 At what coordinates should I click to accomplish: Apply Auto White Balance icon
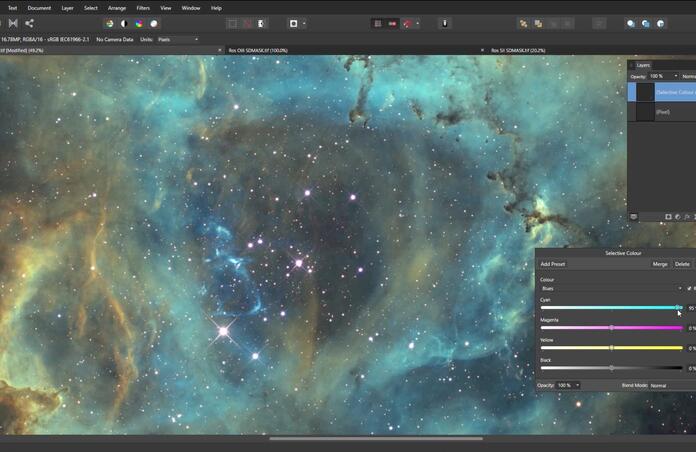154,24
